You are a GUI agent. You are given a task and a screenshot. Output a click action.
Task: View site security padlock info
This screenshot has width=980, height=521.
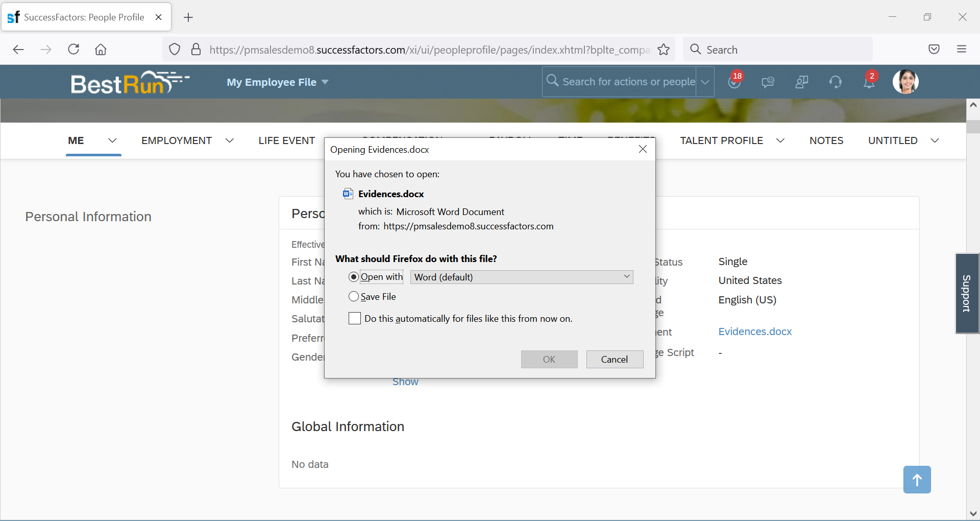click(x=196, y=50)
